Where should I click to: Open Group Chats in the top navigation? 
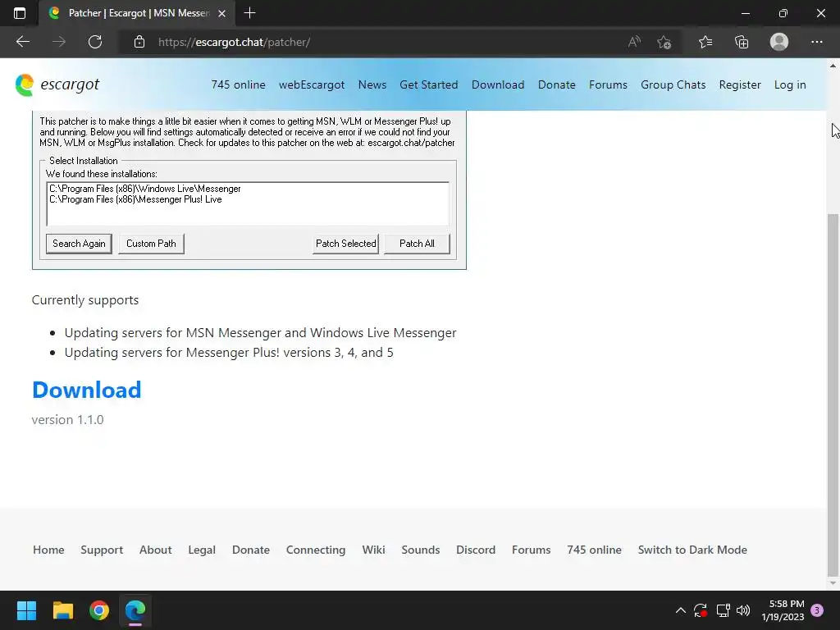click(673, 84)
